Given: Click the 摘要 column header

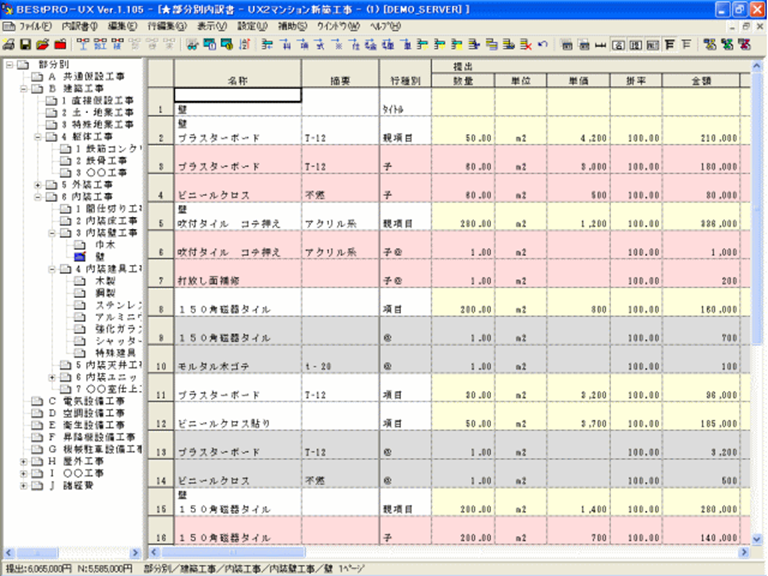Looking at the screenshot, I should click(x=340, y=74).
